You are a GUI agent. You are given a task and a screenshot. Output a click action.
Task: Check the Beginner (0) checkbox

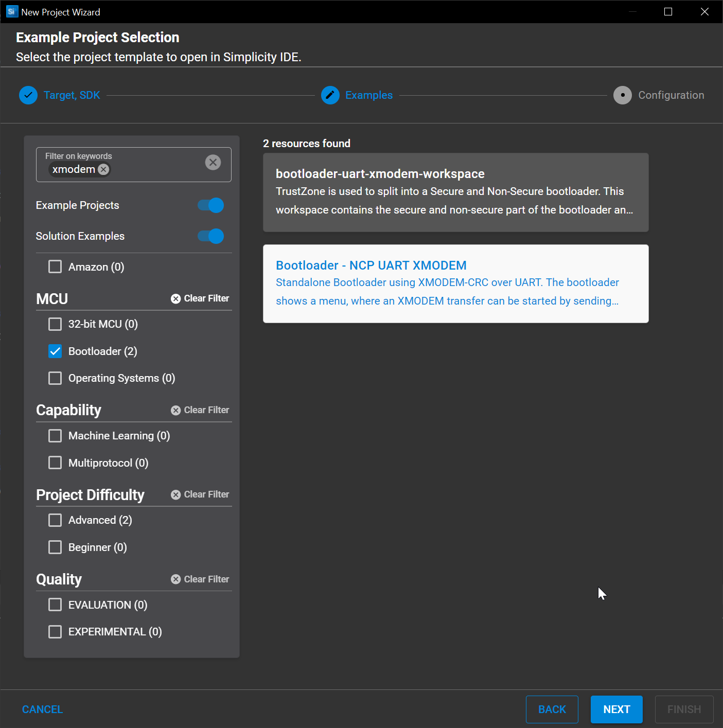click(x=55, y=547)
